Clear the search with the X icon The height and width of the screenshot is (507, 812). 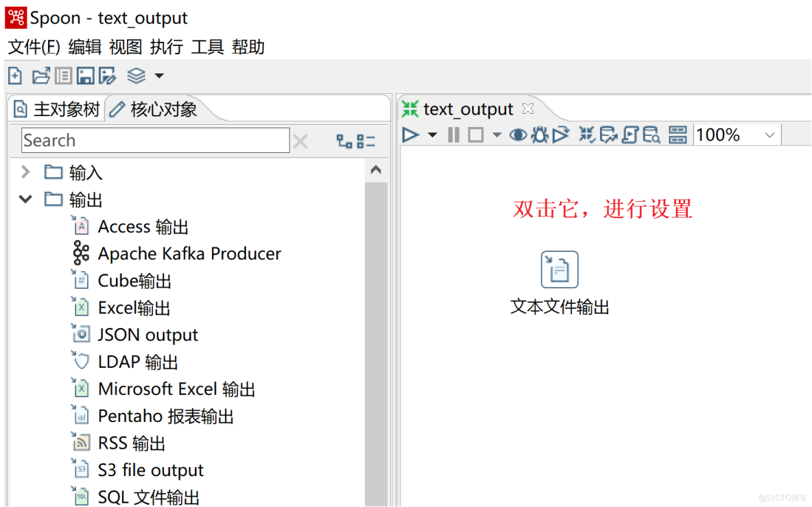point(300,141)
